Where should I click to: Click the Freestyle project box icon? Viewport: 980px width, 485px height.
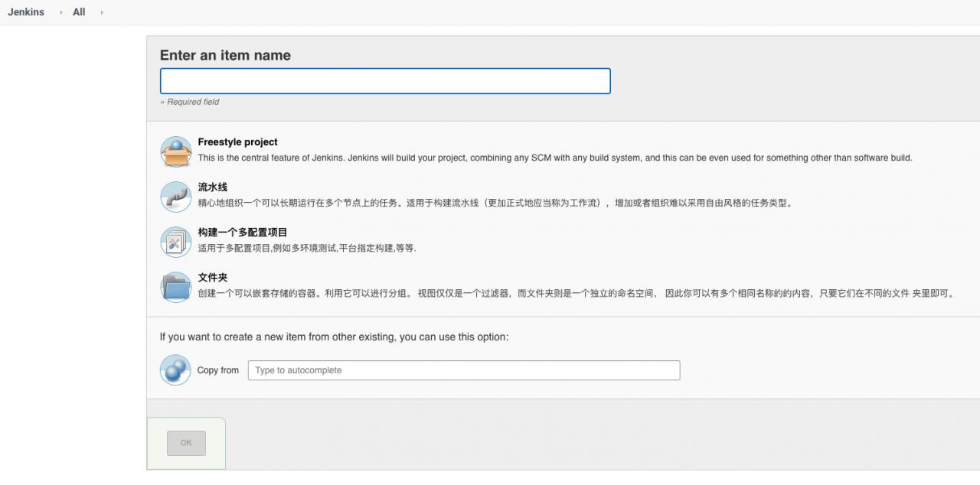(175, 151)
